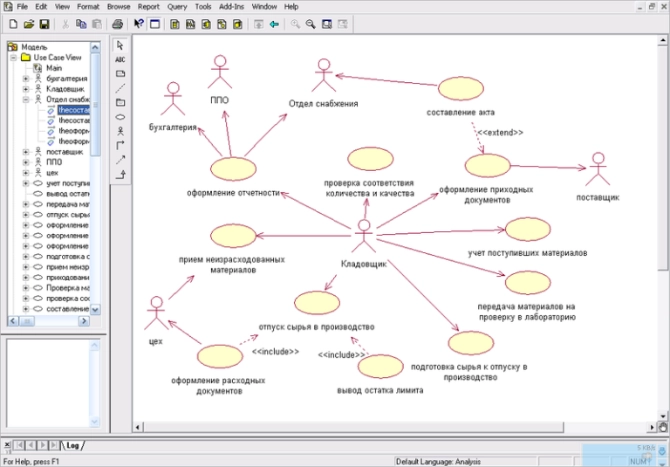The image size is (670, 467).
Task: Open the Format menu
Action: coord(88,6)
